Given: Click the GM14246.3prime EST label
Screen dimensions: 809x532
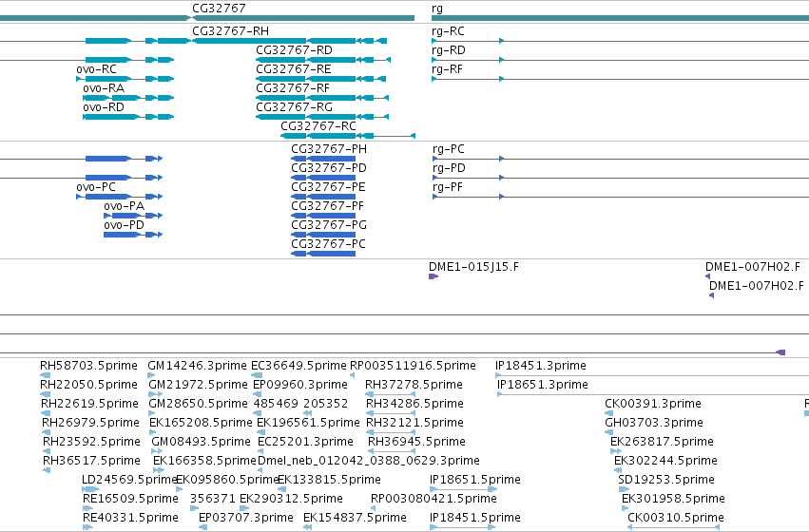Looking at the screenshot, I should 197,366.
